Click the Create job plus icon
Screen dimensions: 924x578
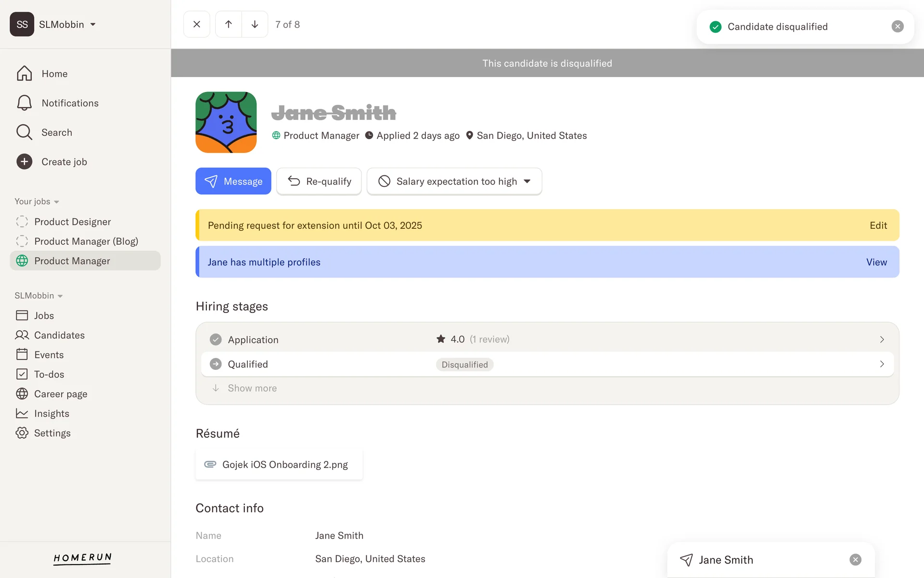point(25,162)
